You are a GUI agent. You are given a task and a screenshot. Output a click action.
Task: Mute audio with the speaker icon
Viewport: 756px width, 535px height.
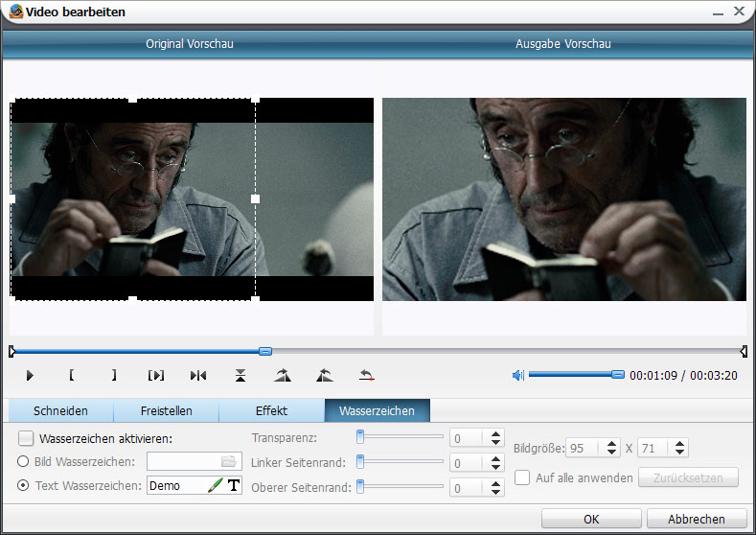coord(518,375)
